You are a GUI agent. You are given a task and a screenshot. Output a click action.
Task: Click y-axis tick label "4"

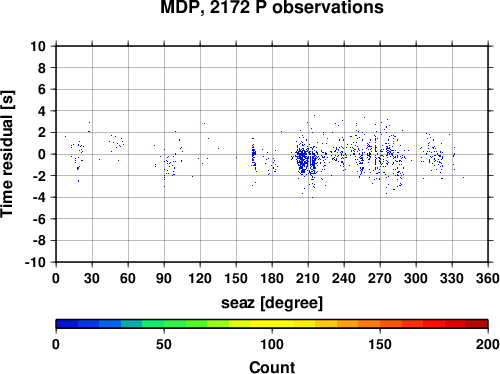42,111
